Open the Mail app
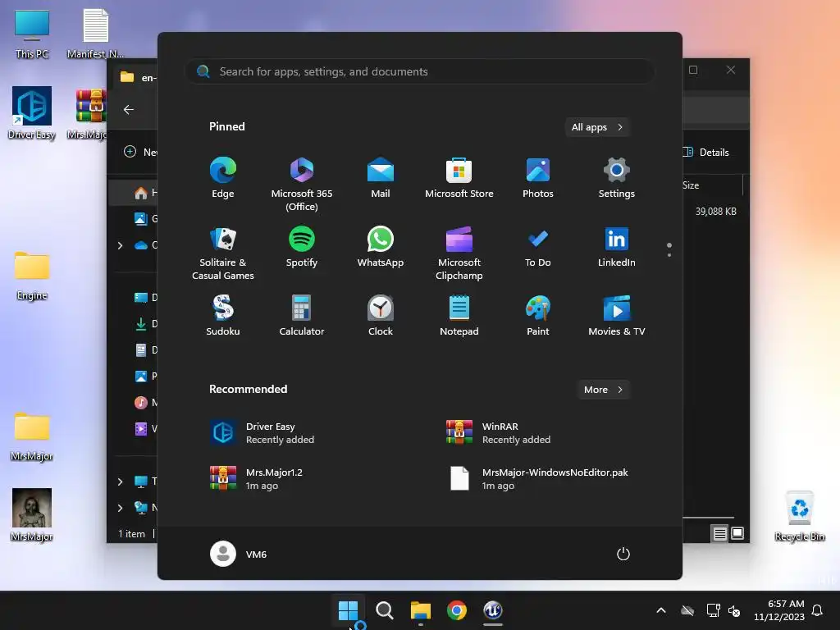Viewport: 840px width, 630px height. pyautogui.click(x=381, y=178)
